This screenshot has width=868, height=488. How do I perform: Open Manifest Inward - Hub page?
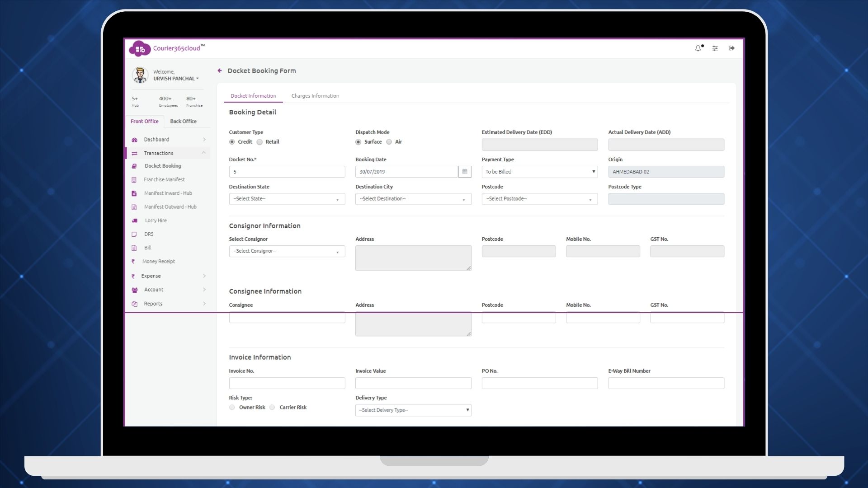click(x=168, y=193)
